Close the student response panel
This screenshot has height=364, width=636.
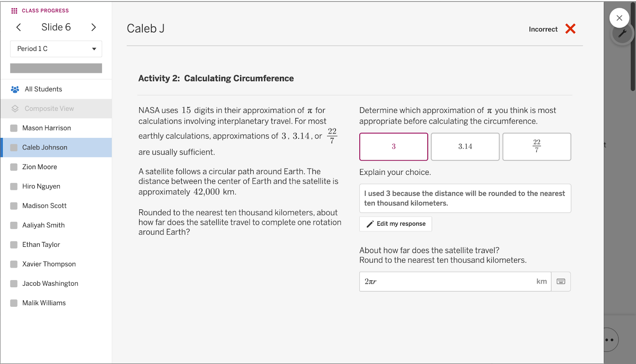(x=619, y=18)
